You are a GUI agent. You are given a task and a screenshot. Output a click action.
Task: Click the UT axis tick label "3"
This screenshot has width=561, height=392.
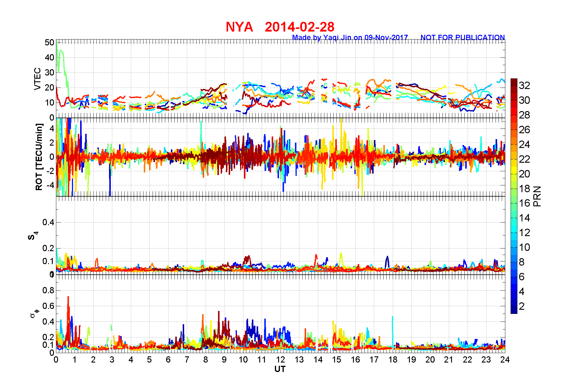tap(112, 360)
